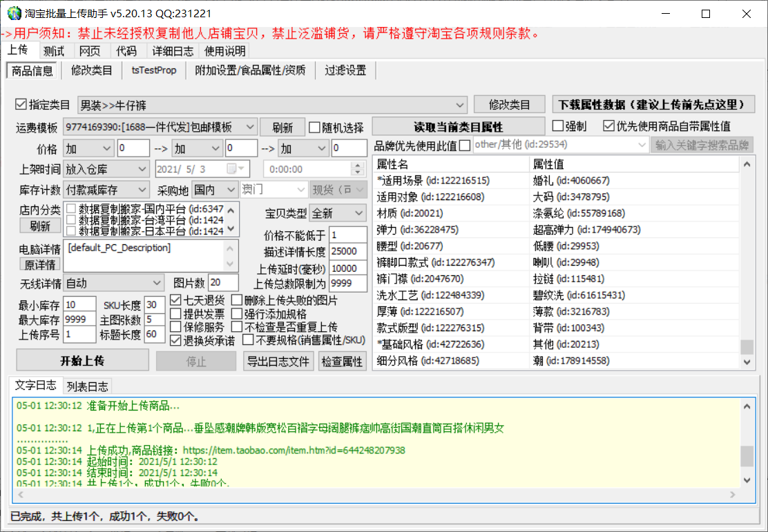Expand the 运费模板 shipping template dropdown
This screenshot has width=768, height=532.
[160, 127]
